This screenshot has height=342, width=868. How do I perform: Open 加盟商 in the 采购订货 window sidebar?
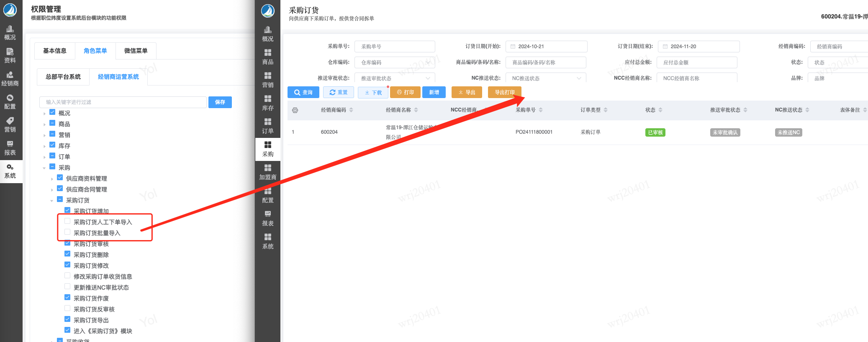268,173
